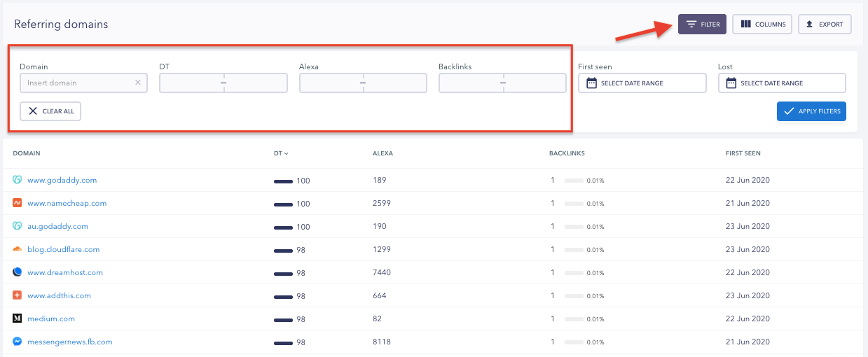The width and height of the screenshot is (868, 357).
Task: Click the Messenger favicon icon
Action: [18, 342]
